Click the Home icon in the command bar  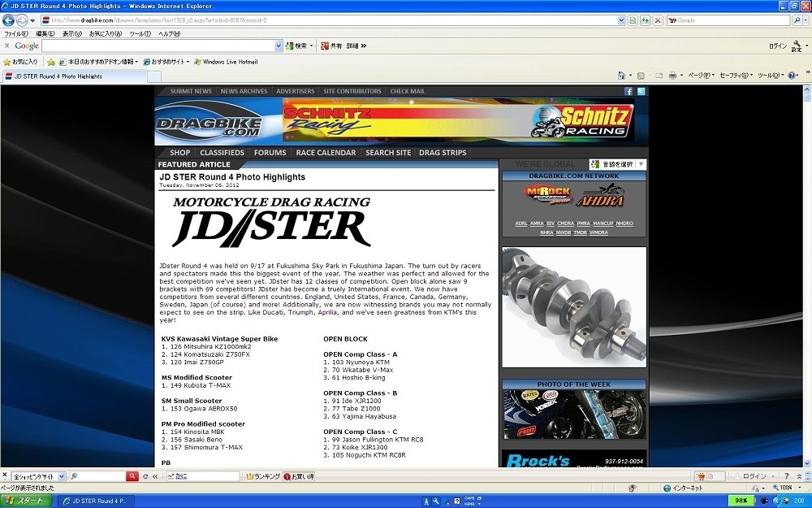(621, 76)
